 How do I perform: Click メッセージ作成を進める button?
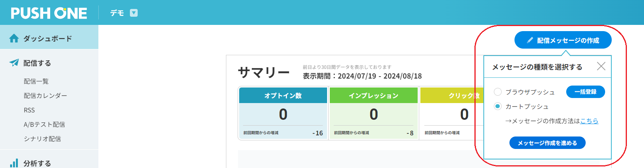(x=548, y=143)
